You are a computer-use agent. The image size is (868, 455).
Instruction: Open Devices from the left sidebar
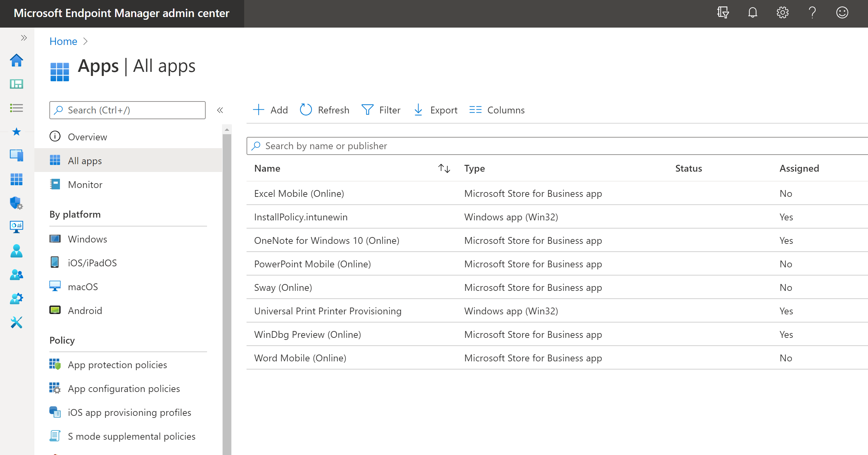(x=16, y=156)
